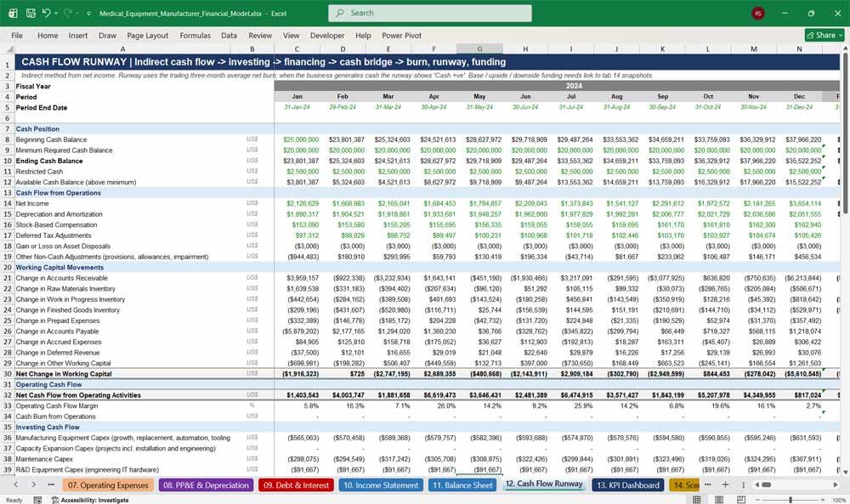Open the Undo history dropdown arrow
The width and height of the screenshot is (850, 504).
point(56,14)
